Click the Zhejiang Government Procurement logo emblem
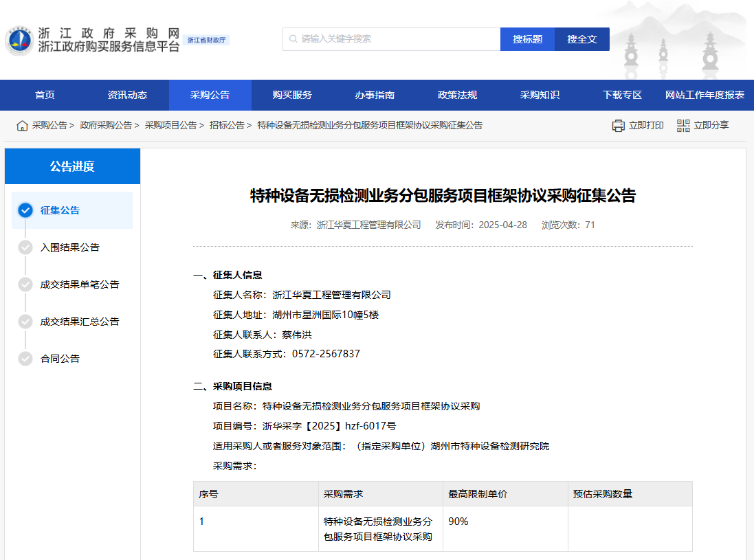754x560 pixels. click(x=19, y=41)
